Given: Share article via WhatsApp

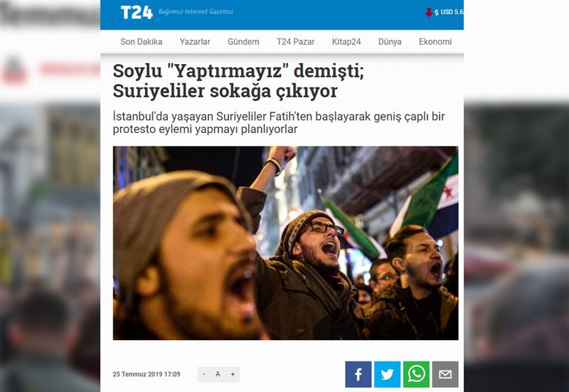Looking at the screenshot, I should point(416,374).
